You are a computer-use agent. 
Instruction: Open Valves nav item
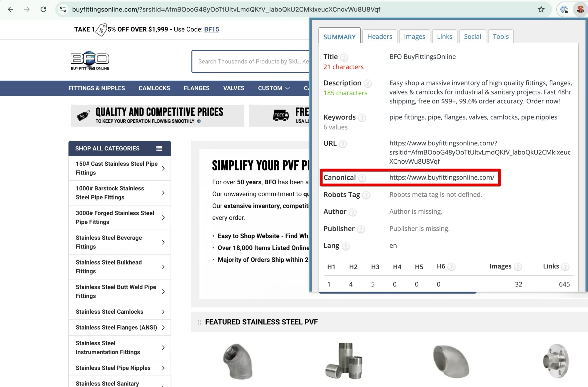pos(234,88)
